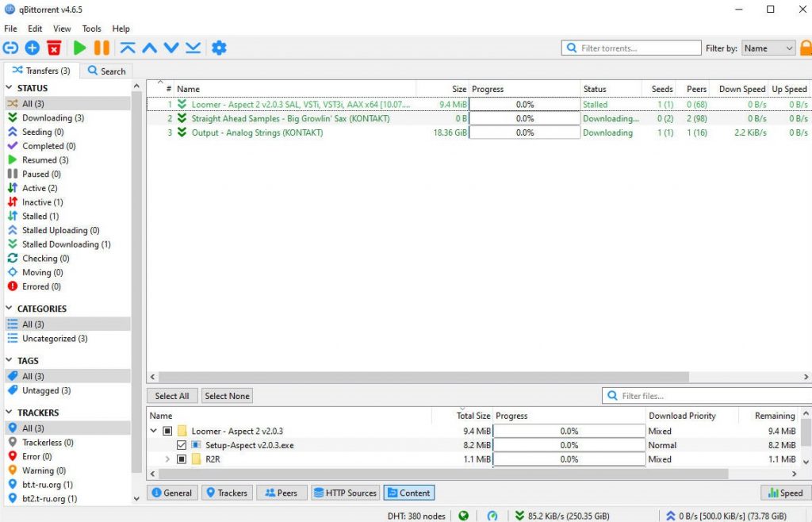The width and height of the screenshot is (812, 522).
Task: Collapse the TRACKERS section
Action: tap(9, 413)
